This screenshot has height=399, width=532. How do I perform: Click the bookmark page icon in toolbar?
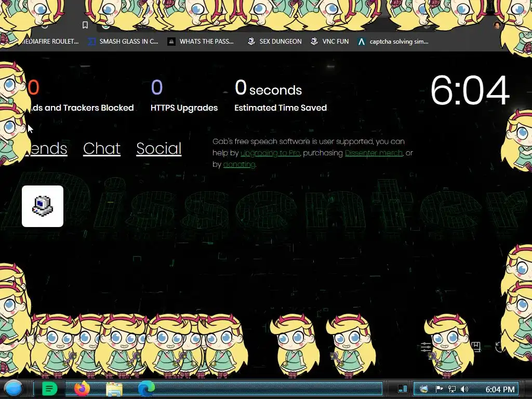(85, 25)
